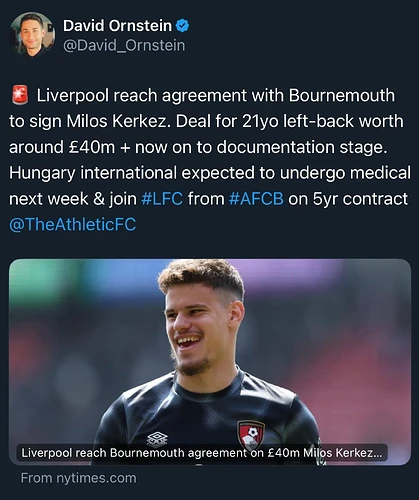The height and width of the screenshot is (500, 419).
Task: Click the red siren emoji
Action: point(20,95)
